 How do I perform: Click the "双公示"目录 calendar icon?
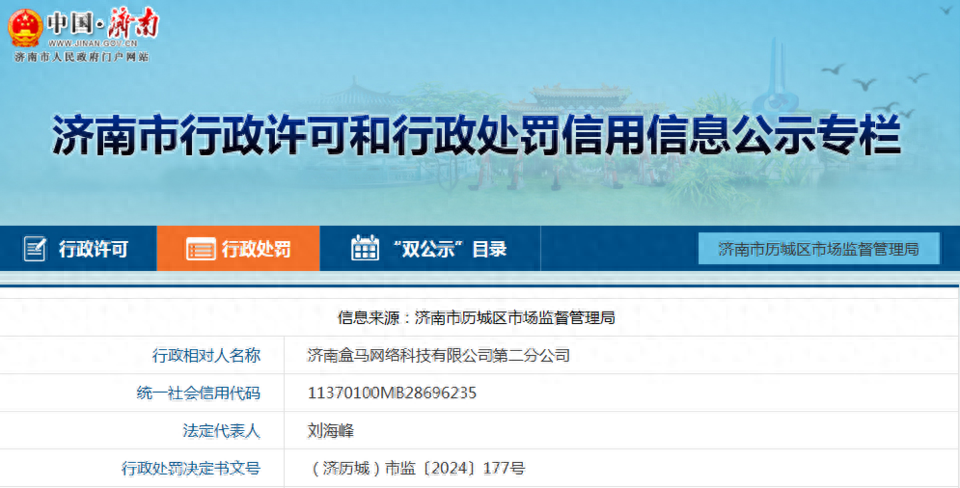pyautogui.click(x=365, y=249)
